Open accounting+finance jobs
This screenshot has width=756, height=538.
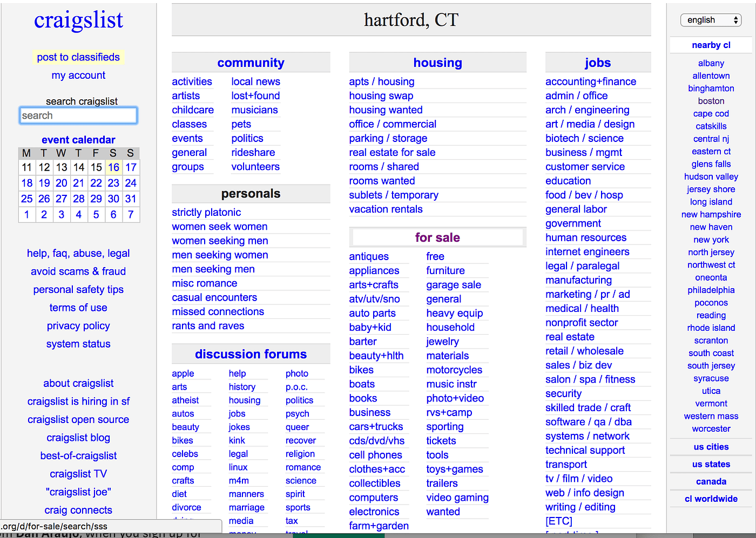[591, 81]
